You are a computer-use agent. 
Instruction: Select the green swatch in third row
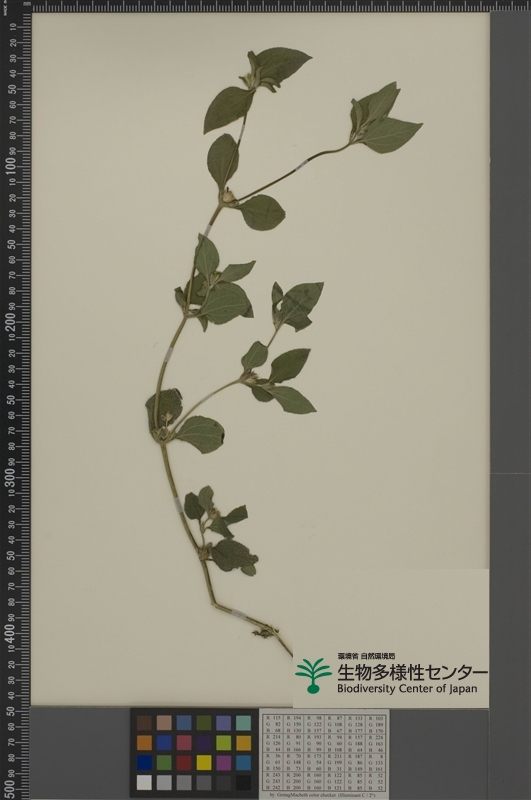pyautogui.click(x=164, y=762)
